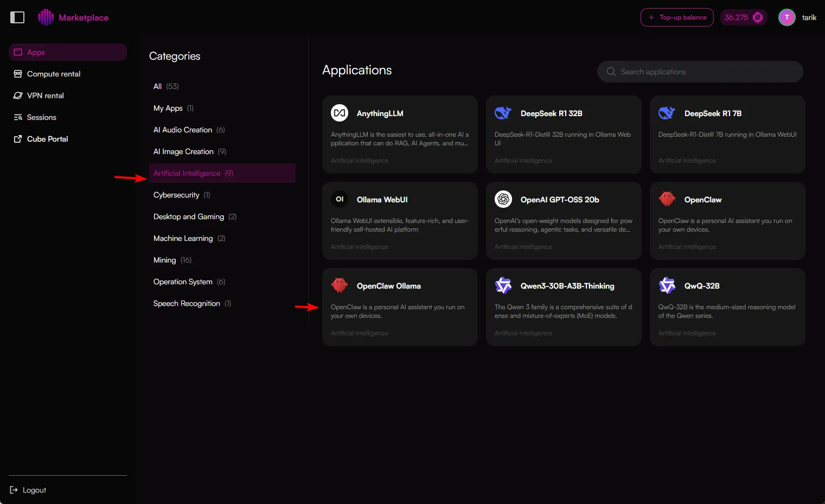
Task: Open the VPN rental page
Action: (x=68, y=95)
